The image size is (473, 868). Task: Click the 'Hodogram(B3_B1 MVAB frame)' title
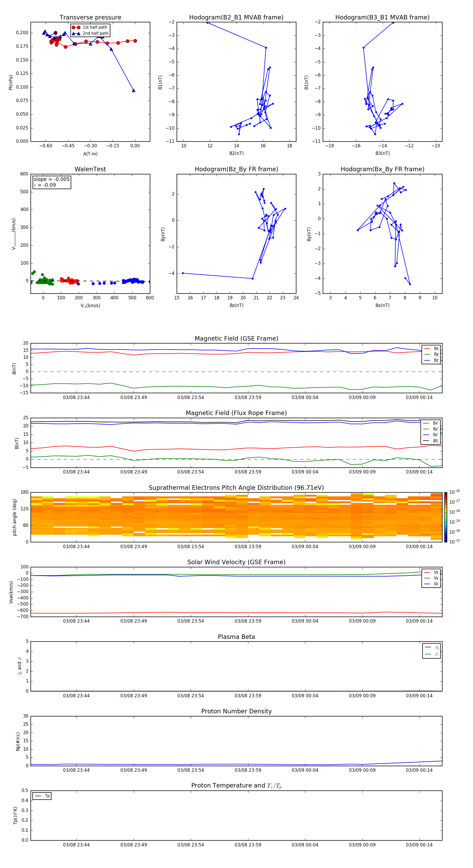point(382,17)
